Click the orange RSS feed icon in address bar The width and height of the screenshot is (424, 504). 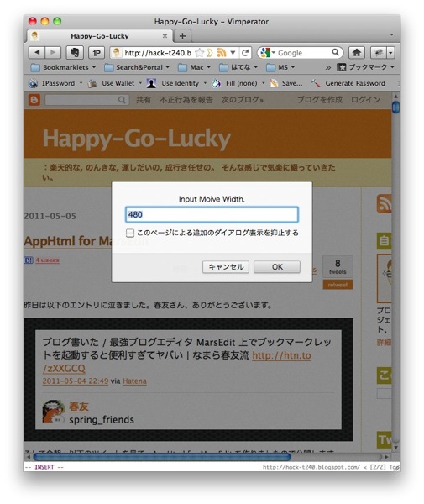click(222, 53)
